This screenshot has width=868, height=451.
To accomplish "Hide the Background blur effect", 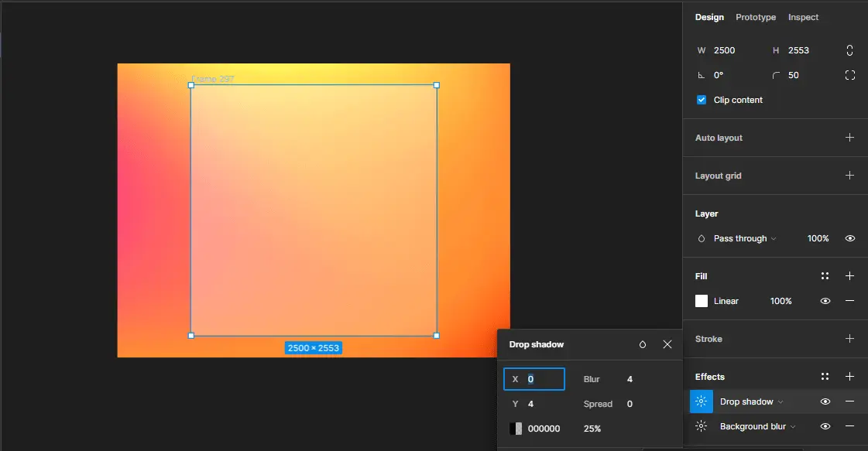I will tap(825, 426).
